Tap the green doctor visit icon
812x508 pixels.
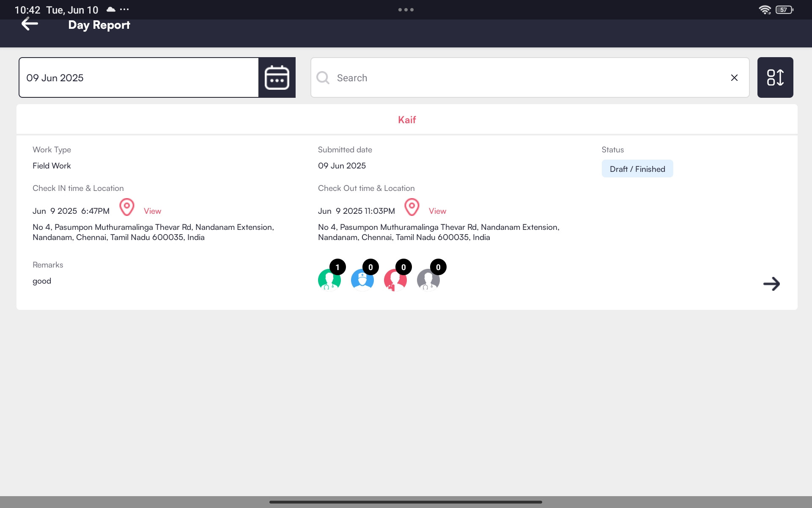[x=329, y=280]
